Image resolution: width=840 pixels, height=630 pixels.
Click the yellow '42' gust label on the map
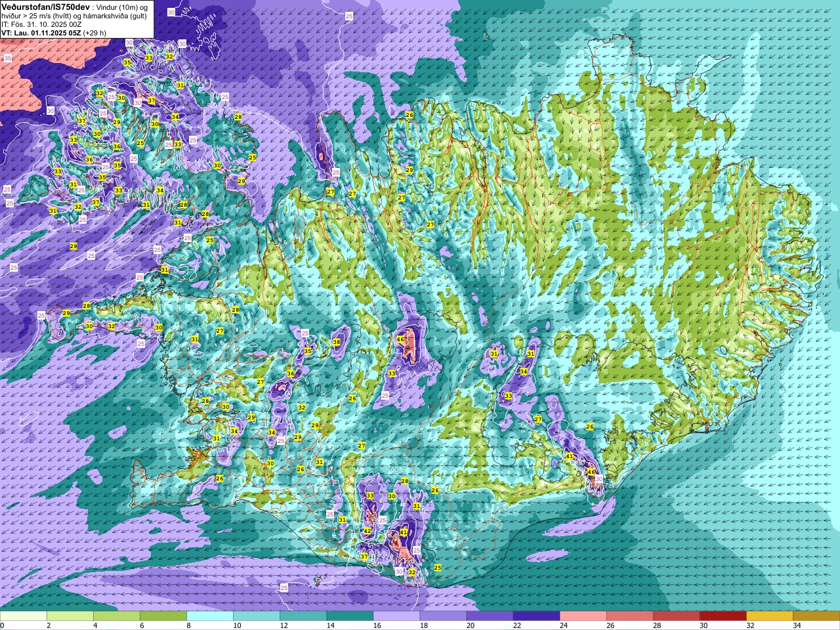click(367, 531)
